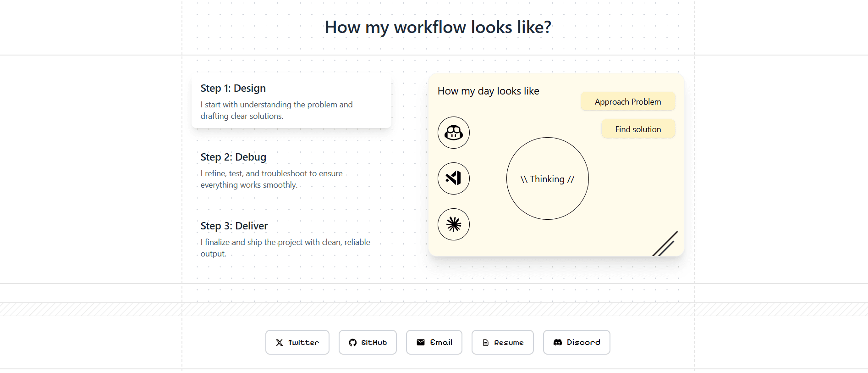Click the envelope icon in Email button
This screenshot has width=868, height=373.
[420, 342]
